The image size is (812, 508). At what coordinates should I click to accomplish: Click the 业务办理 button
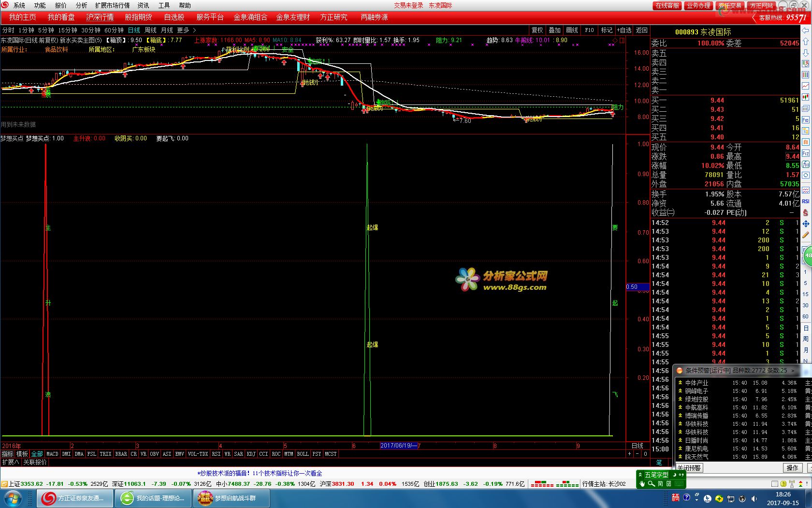698,5
